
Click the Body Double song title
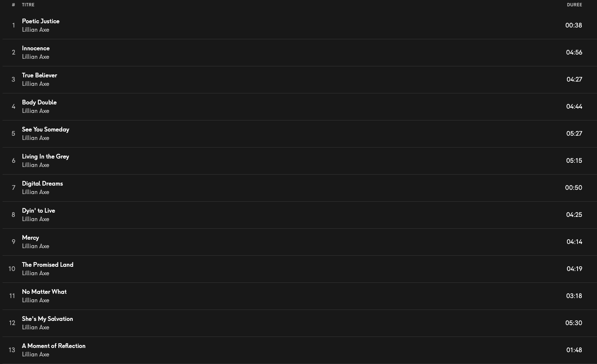point(39,102)
